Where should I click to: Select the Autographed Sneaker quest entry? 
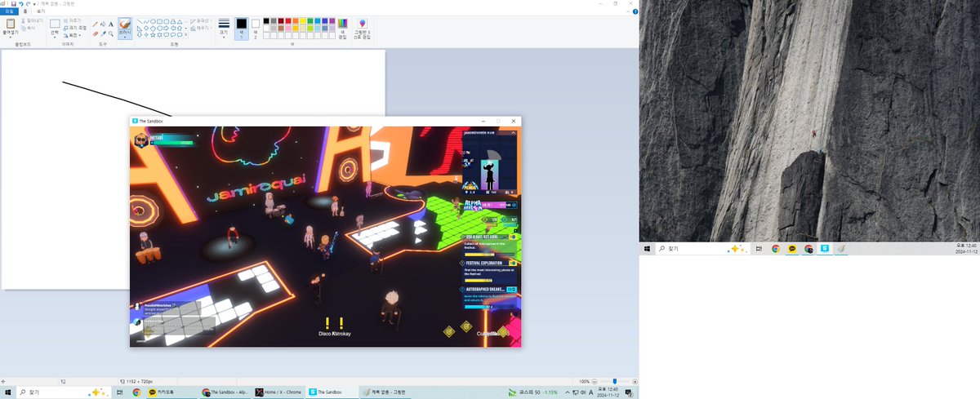tap(490, 297)
